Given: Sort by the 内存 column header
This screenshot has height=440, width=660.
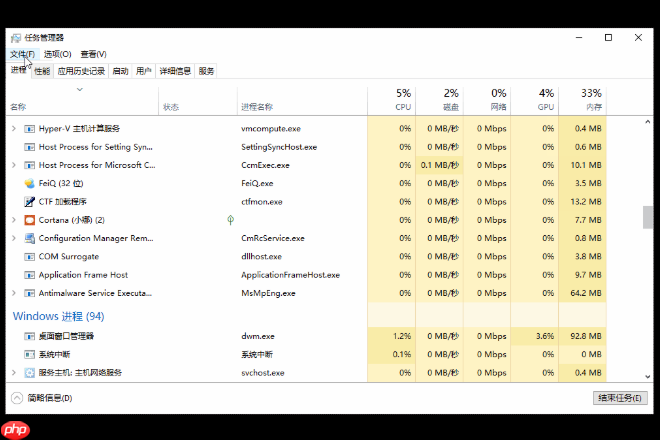Looking at the screenshot, I should pos(583,100).
